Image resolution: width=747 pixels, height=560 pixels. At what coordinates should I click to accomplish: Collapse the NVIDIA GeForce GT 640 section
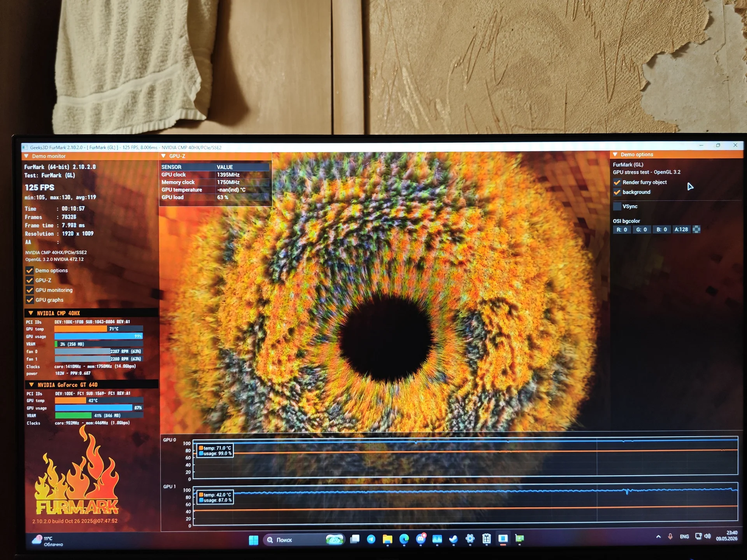32,385
